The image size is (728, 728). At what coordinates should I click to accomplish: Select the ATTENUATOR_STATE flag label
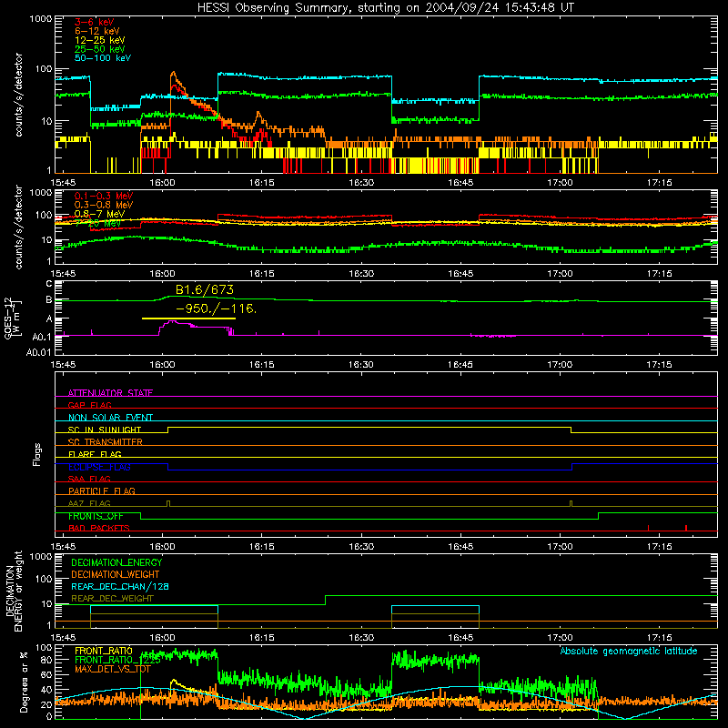click(110, 393)
